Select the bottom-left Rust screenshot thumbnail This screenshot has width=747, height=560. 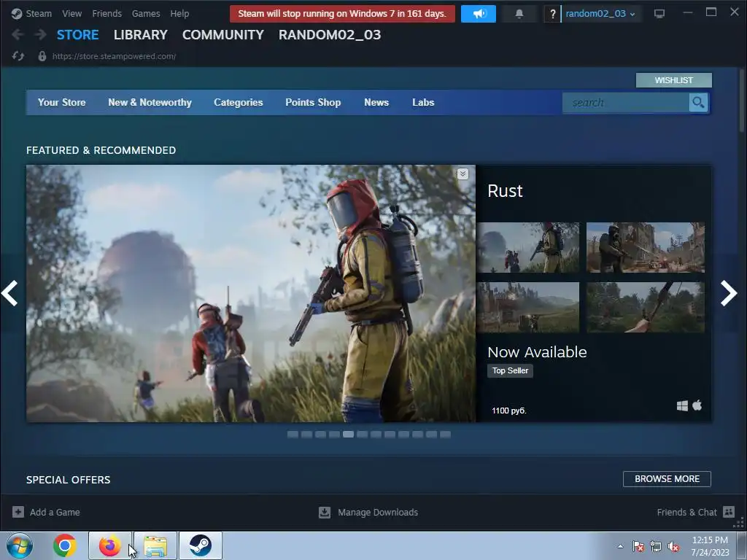click(x=528, y=307)
